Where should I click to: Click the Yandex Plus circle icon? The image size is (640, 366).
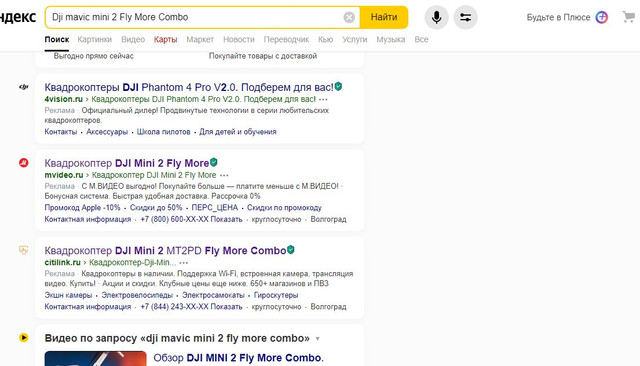pyautogui.click(x=602, y=17)
